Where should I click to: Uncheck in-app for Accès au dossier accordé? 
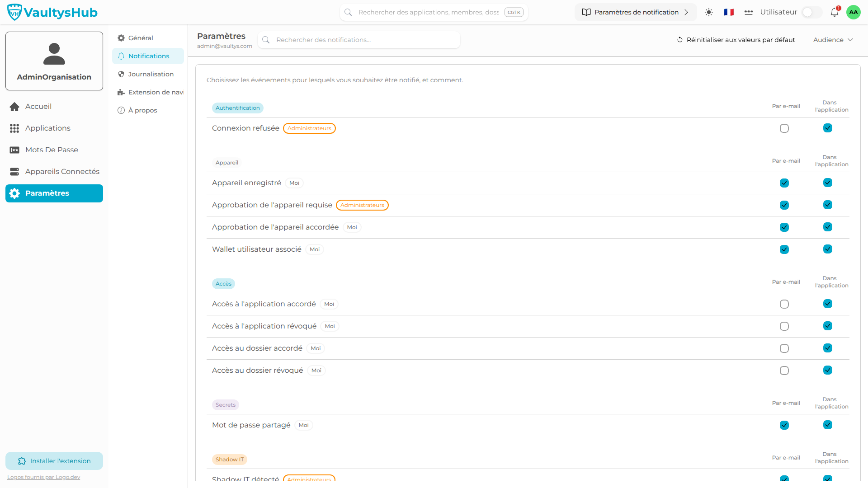point(828,348)
